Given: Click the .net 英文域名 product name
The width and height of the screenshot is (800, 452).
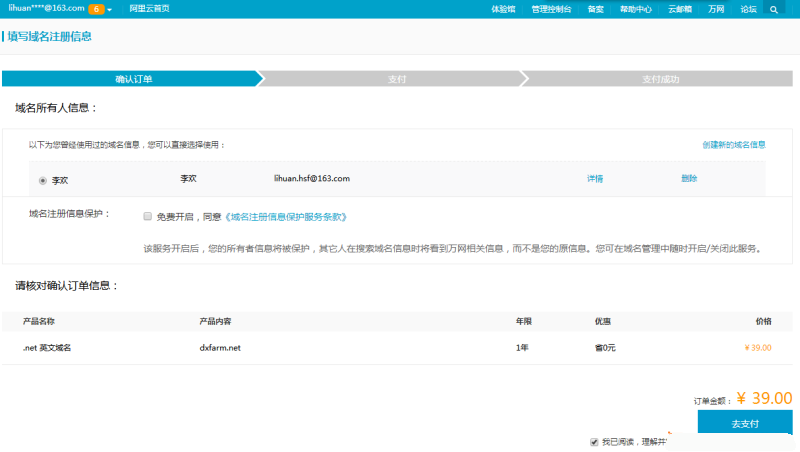Looking at the screenshot, I should pos(47,348).
